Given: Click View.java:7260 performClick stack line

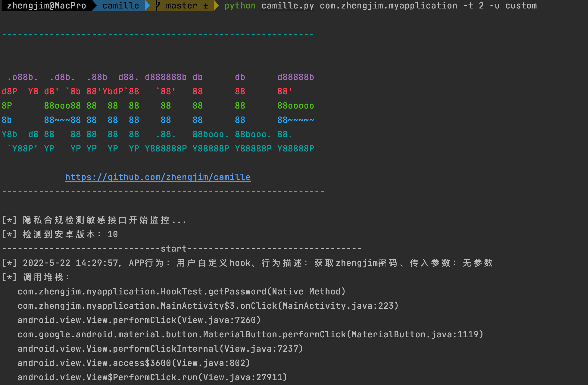Looking at the screenshot, I should pyautogui.click(x=139, y=320).
